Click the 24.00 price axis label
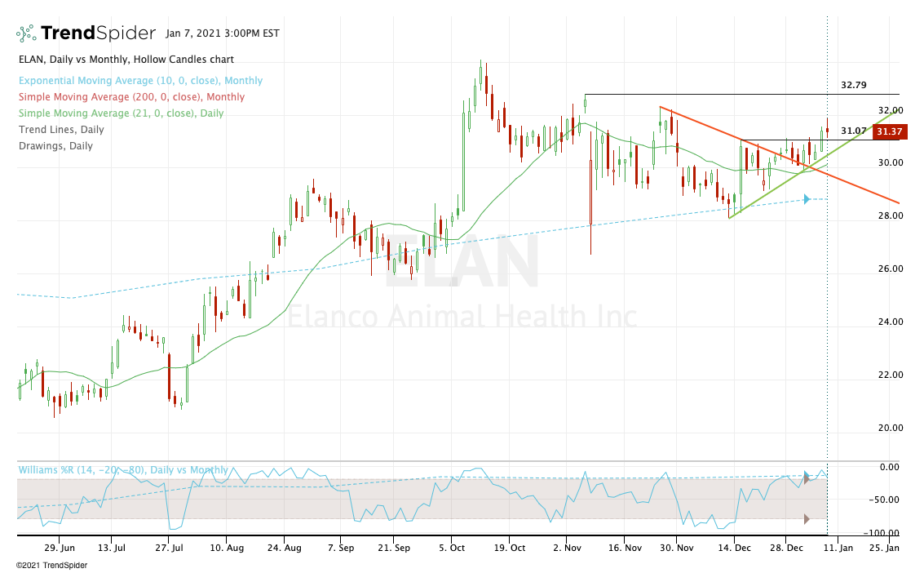This screenshot has width=924, height=573. tap(891, 322)
